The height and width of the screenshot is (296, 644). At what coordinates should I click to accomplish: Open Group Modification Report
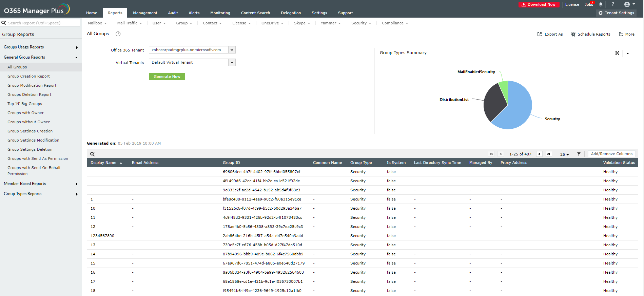pos(32,85)
